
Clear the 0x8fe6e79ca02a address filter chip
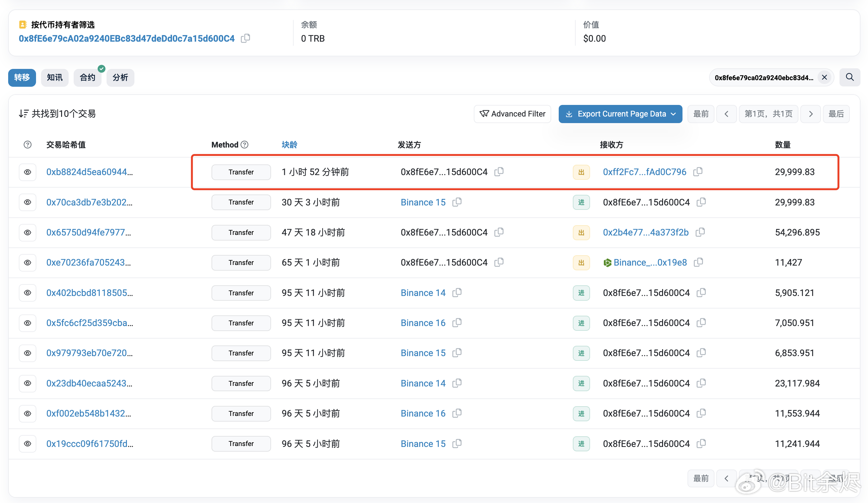pos(824,77)
